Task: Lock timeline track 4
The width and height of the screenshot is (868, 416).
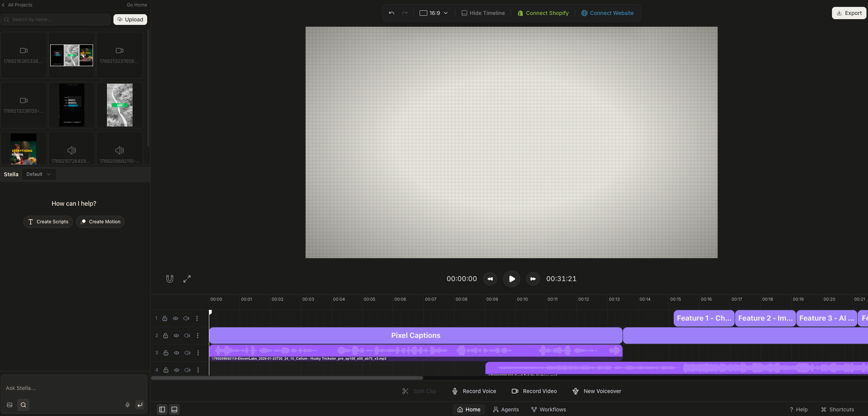Action: pos(166,370)
